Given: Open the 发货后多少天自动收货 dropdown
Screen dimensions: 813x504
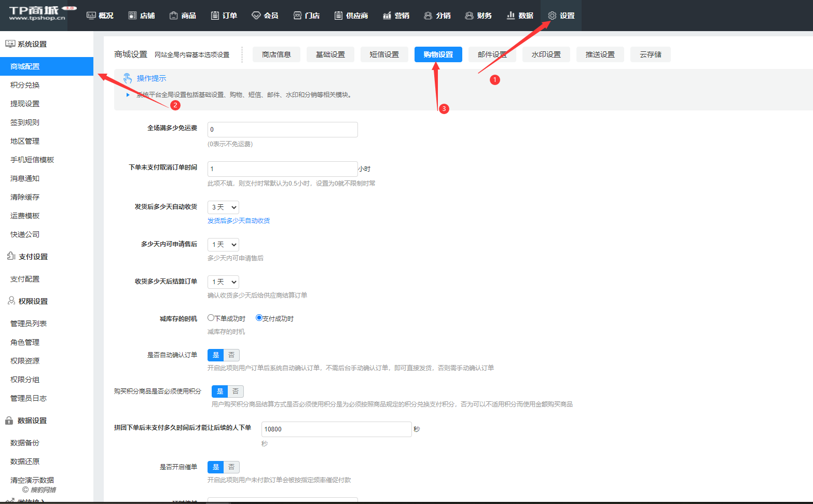Looking at the screenshot, I should (x=223, y=207).
